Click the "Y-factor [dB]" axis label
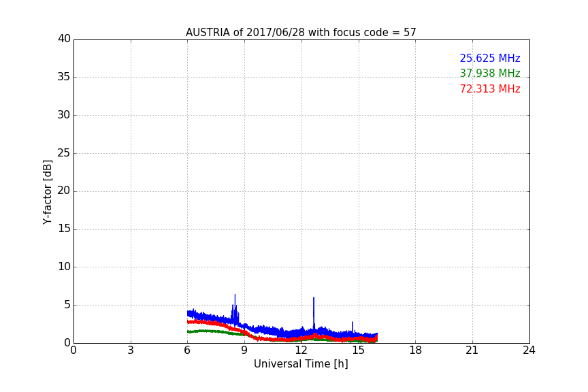This screenshot has height=392, width=588. click(47, 192)
